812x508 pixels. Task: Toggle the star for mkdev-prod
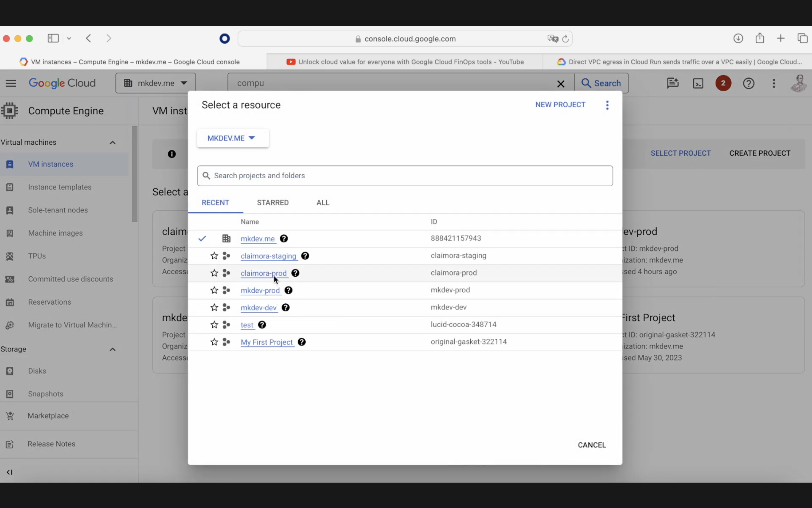pos(214,290)
